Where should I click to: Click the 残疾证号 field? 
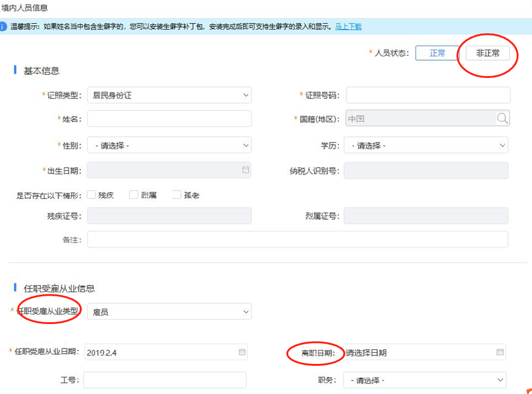[x=170, y=215]
